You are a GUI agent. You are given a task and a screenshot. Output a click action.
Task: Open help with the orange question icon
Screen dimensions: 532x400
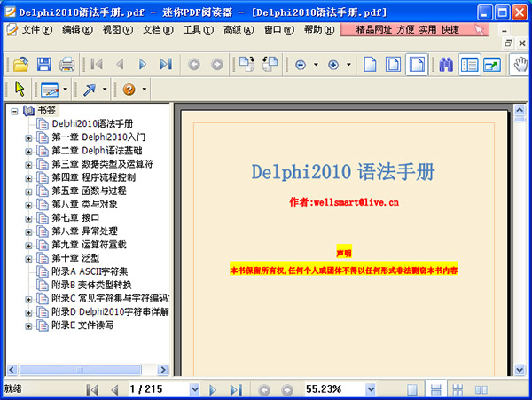coord(129,90)
